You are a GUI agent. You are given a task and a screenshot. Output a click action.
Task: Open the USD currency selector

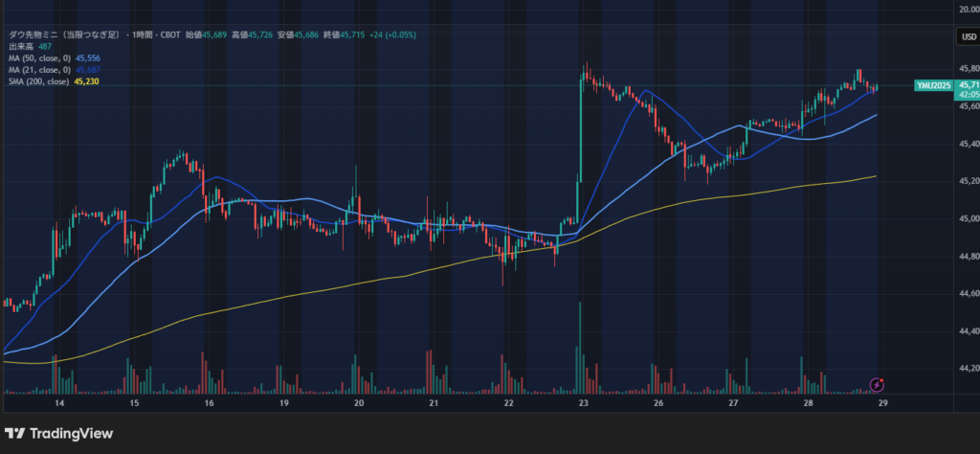[969, 37]
